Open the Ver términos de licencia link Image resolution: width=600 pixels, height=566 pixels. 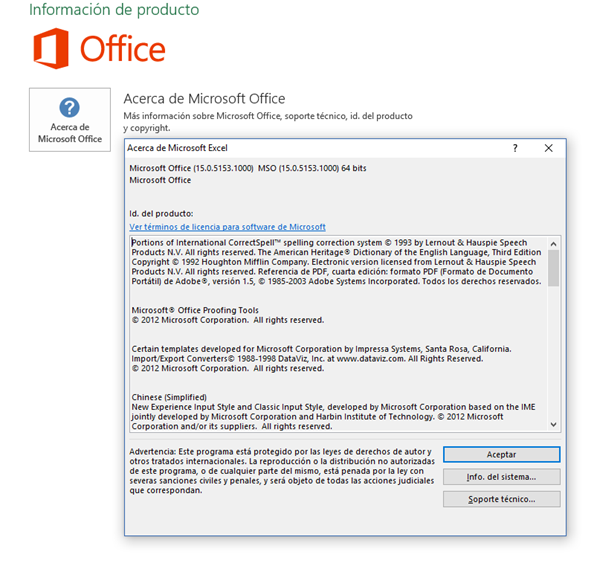pyautogui.click(x=228, y=227)
